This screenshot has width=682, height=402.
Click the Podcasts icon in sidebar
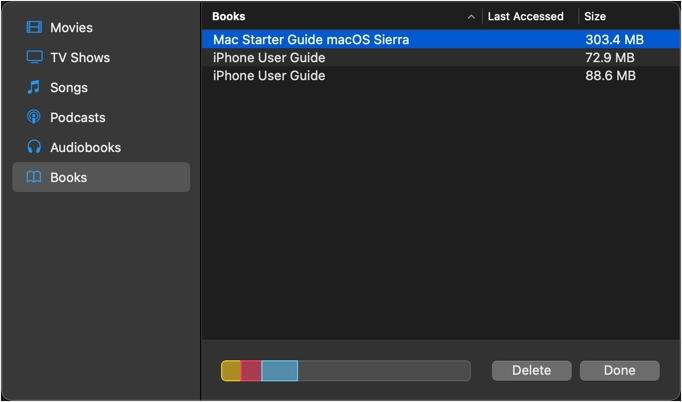pyautogui.click(x=34, y=118)
